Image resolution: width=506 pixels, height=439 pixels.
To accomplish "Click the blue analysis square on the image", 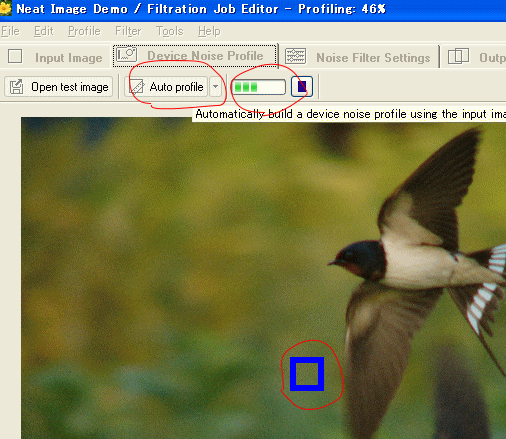I will tap(307, 374).
